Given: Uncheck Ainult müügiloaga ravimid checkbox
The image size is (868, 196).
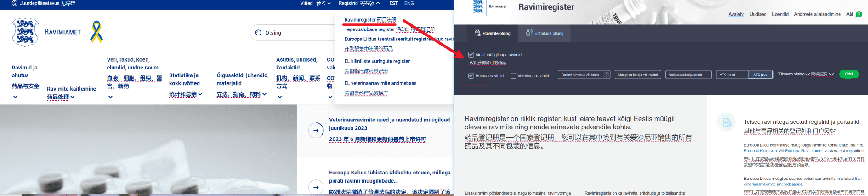Looking at the screenshot, I should tap(471, 55).
